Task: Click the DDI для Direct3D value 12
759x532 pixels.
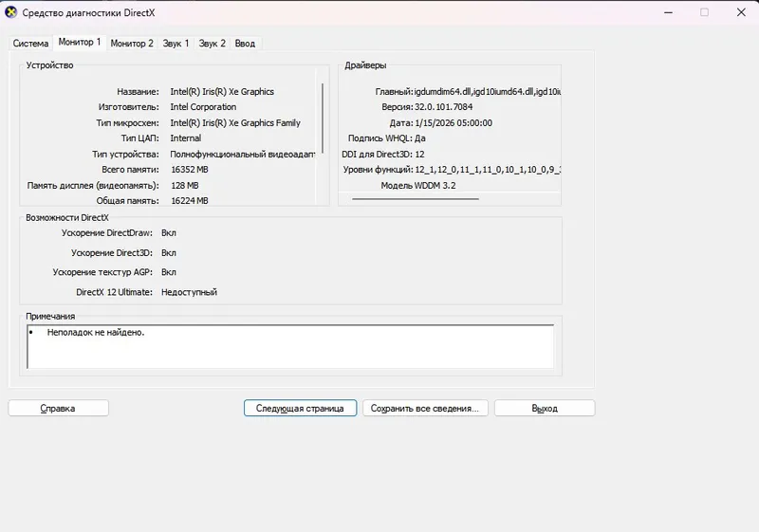Action: pos(419,155)
